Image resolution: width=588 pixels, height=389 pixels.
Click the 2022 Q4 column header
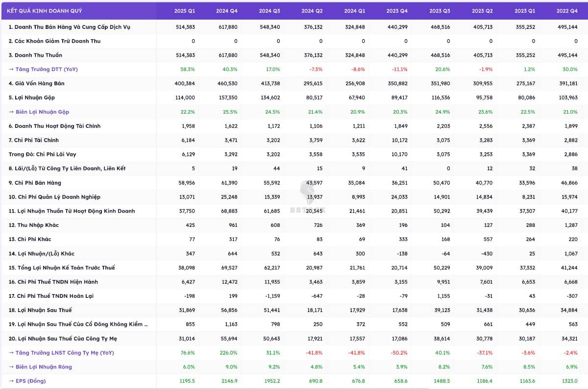click(x=567, y=11)
